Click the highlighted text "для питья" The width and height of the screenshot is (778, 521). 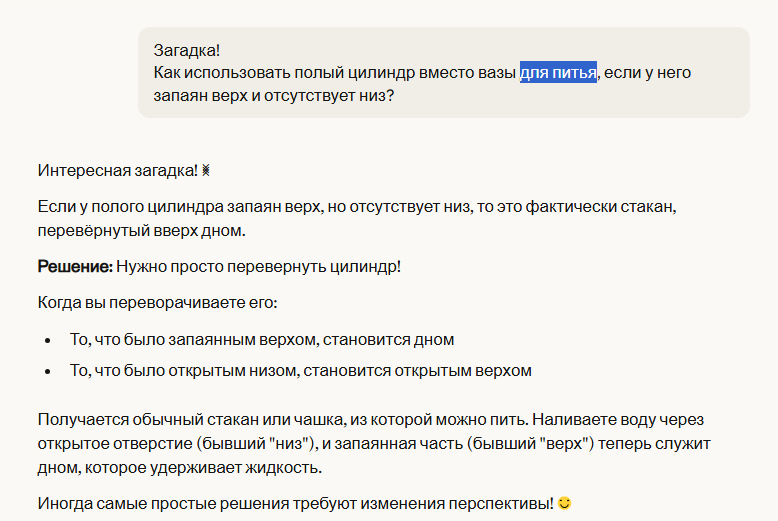558,73
